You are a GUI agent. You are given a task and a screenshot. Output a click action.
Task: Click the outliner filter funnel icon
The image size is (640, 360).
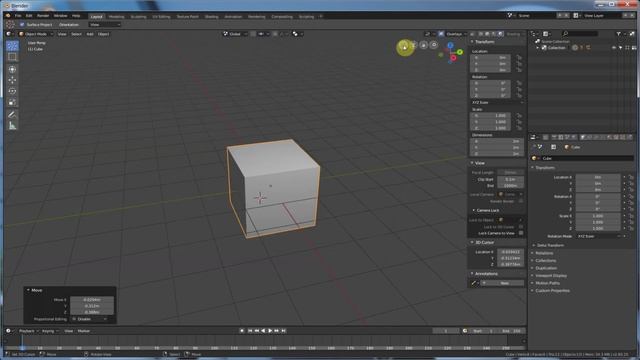point(619,34)
